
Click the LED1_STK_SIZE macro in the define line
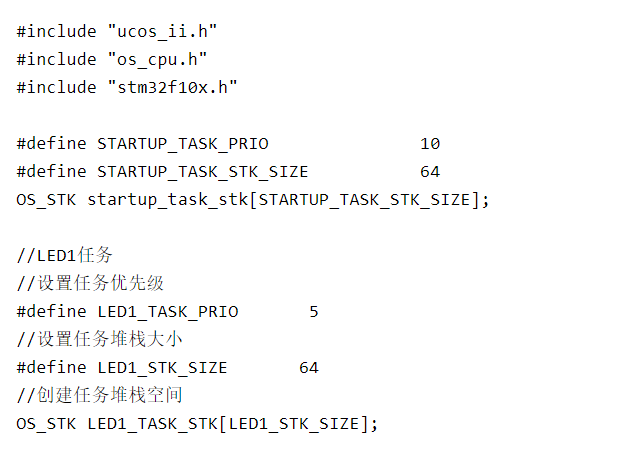pyautogui.click(x=162, y=368)
